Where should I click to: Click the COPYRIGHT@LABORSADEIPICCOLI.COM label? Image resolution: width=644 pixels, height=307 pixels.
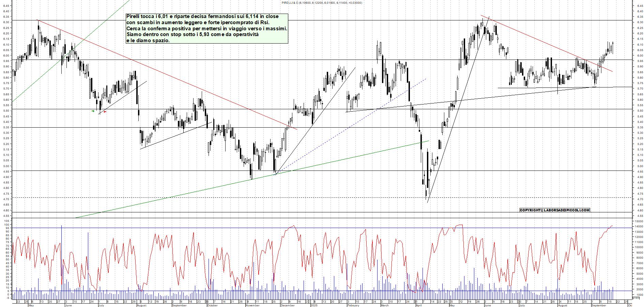coord(555,210)
